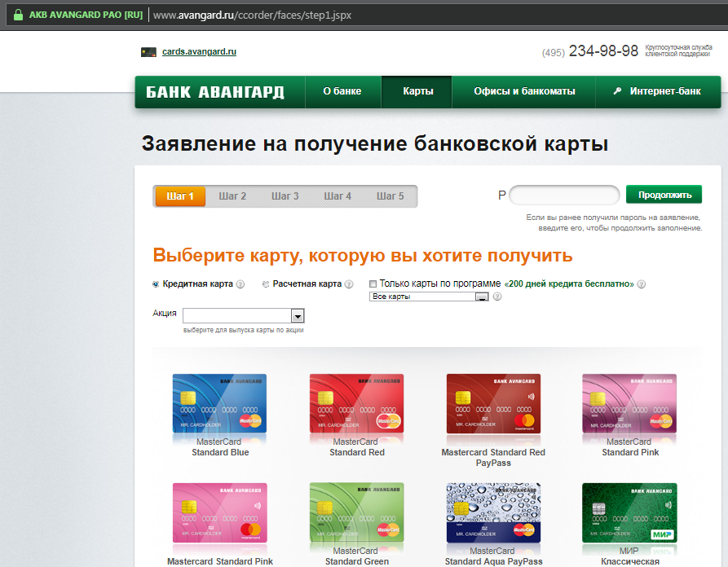Open help icon beside Все карты dropdown
Screen dimensions: 728x567
(x=496, y=297)
